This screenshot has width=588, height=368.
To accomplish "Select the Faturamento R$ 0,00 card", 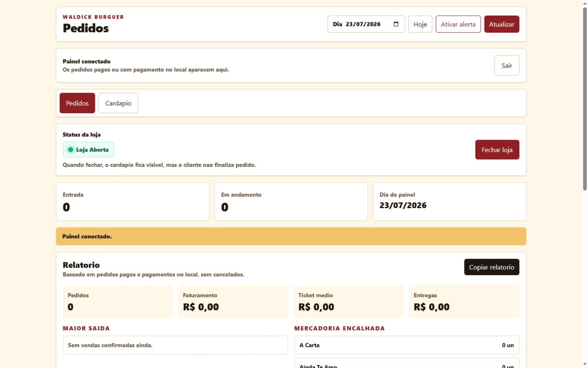I will click(x=233, y=301).
